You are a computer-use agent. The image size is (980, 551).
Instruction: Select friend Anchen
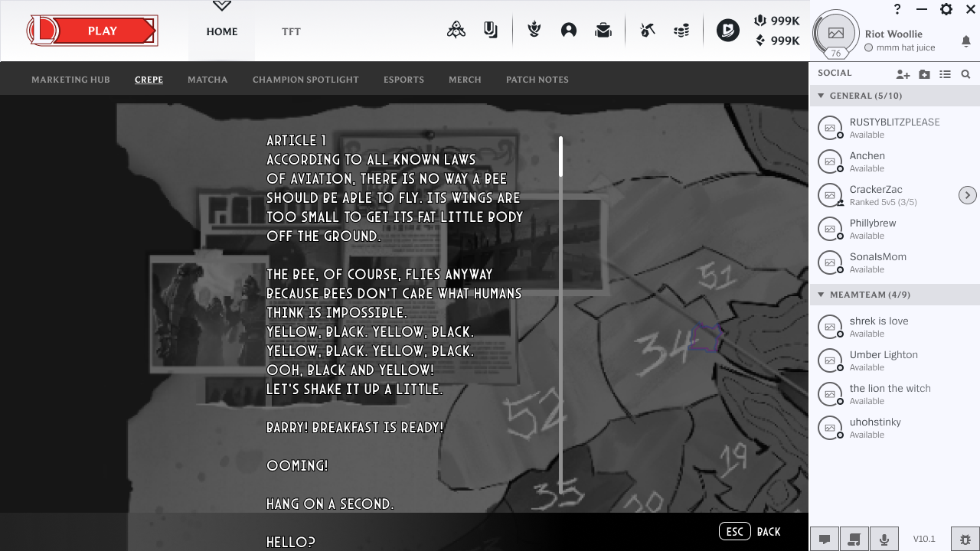[894, 161]
